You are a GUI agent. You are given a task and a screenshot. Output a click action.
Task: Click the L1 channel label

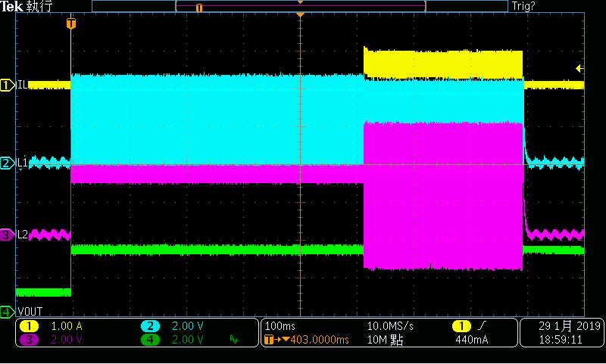tap(23, 163)
